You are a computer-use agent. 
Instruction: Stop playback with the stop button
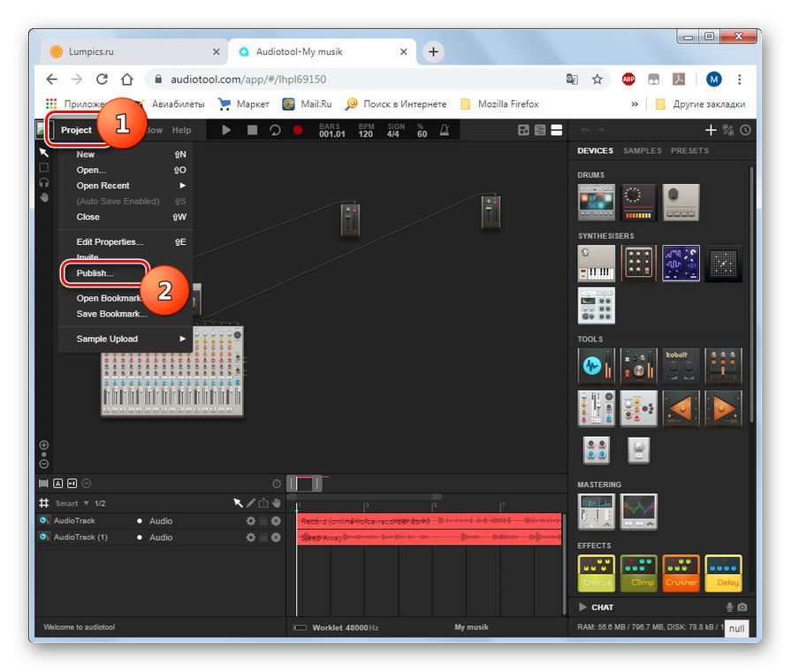pos(252,130)
